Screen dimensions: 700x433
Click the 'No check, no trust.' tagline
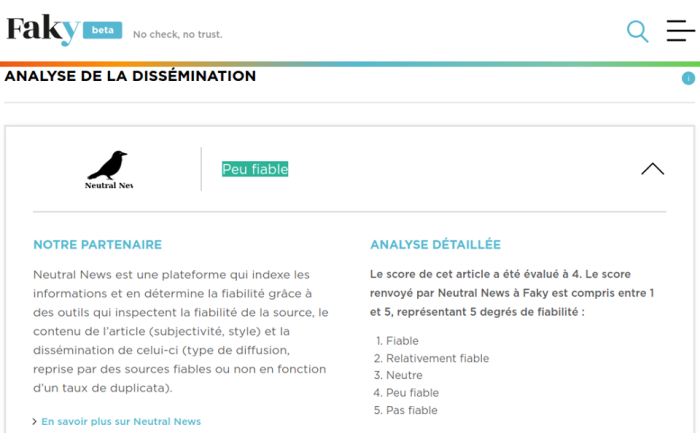point(178,34)
